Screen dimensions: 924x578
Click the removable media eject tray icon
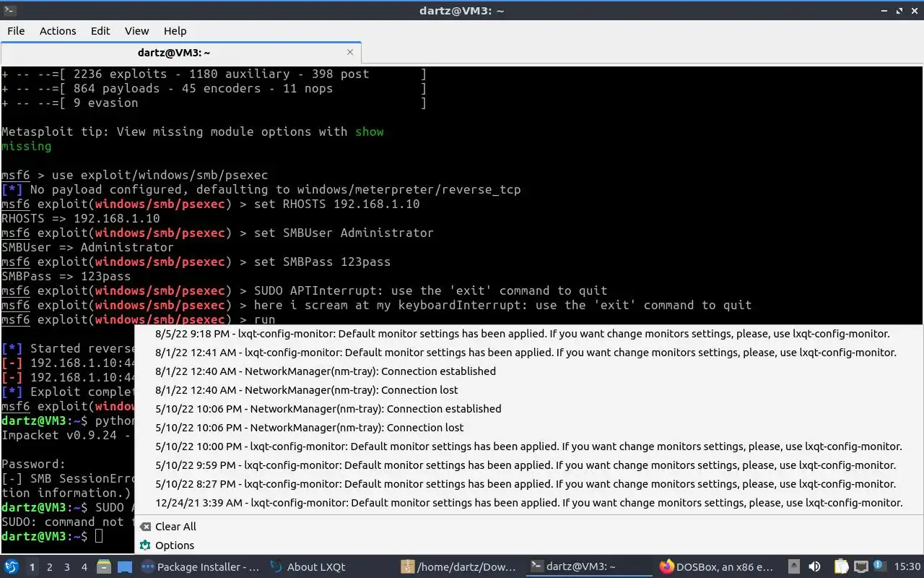pos(794,566)
